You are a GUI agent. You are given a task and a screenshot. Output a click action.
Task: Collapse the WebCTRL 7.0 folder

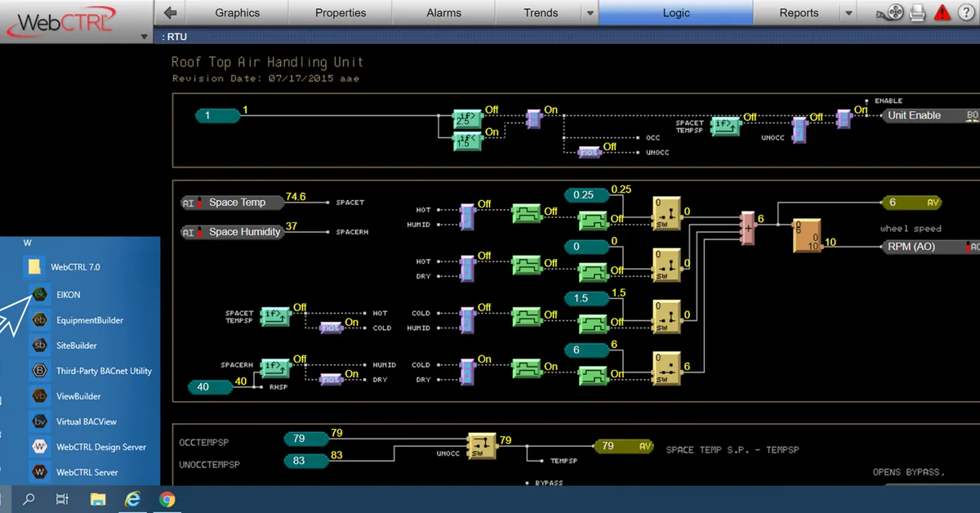click(75, 267)
